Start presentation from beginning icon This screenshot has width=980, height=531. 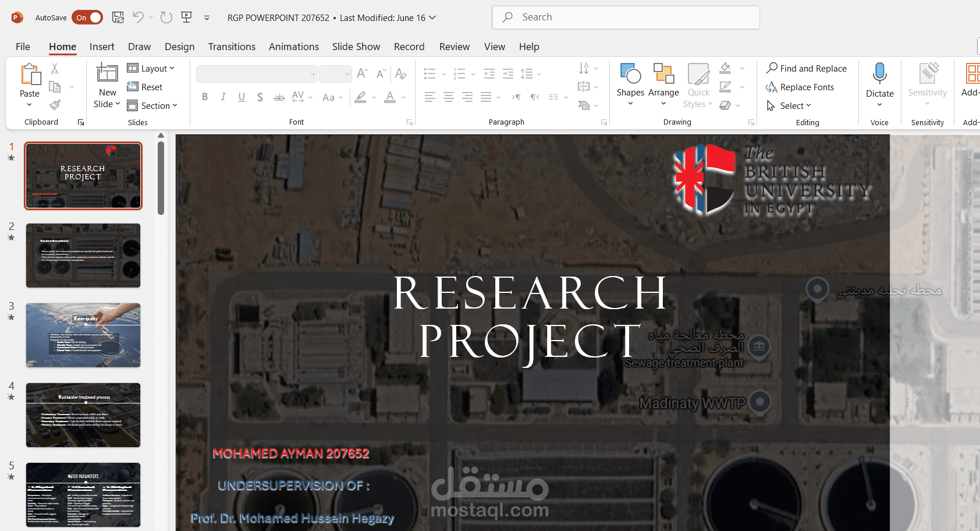click(x=187, y=17)
